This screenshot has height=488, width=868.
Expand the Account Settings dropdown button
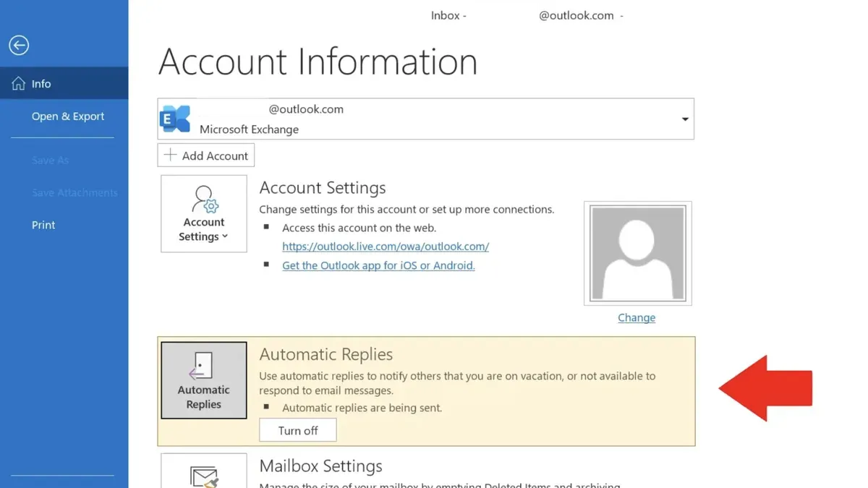pos(204,213)
